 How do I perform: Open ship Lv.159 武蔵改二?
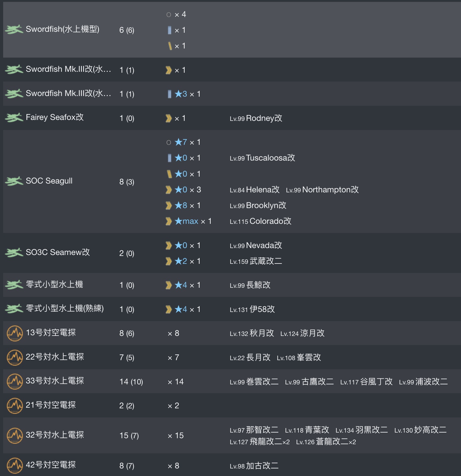256,261
